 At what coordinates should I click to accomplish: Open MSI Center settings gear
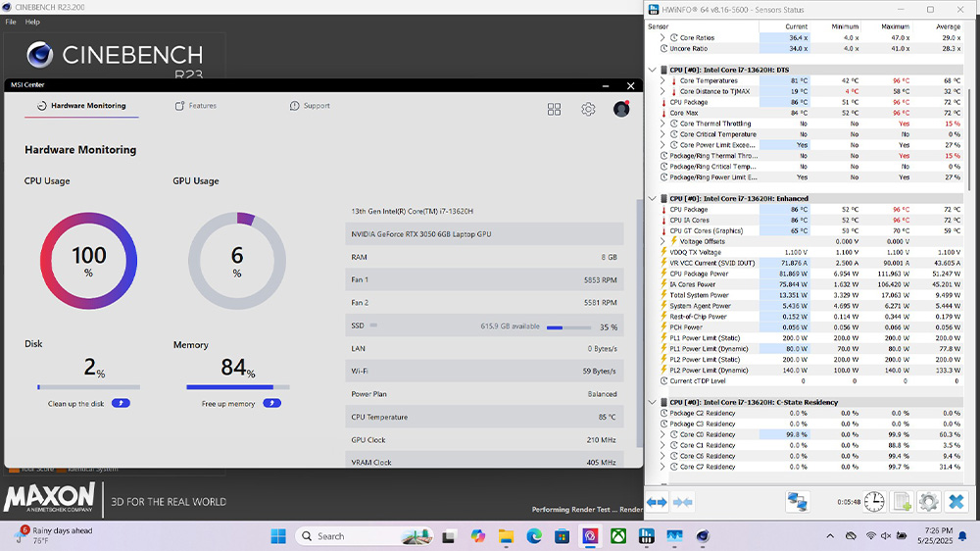(x=588, y=110)
